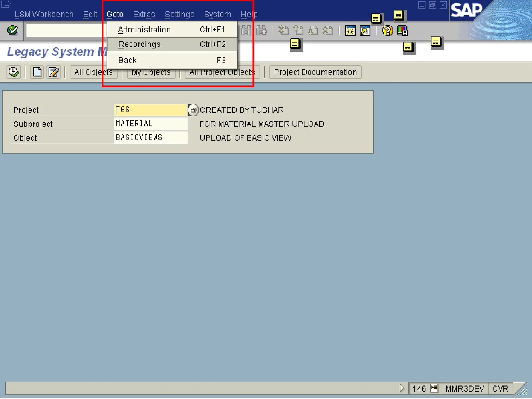The image size is (532, 399).
Task: Select Recordings from the Goto menu
Action: [139, 44]
